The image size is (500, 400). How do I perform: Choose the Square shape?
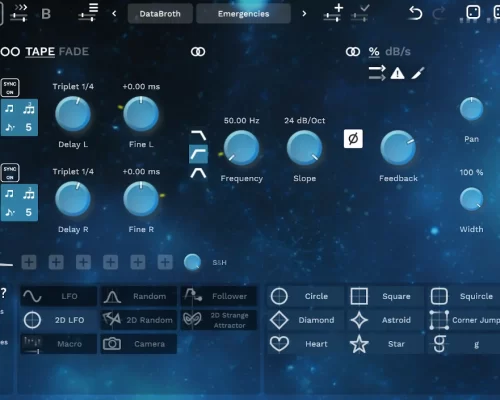(x=386, y=296)
